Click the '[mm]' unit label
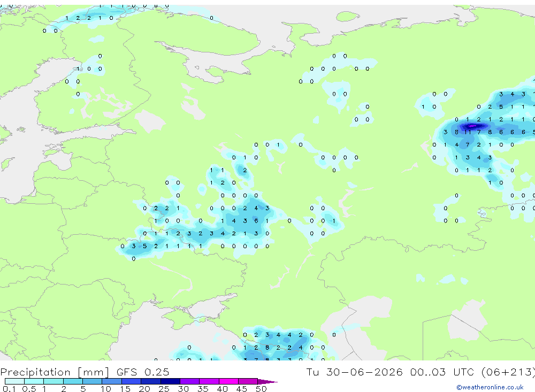The width and height of the screenshot is (535, 392). (x=93, y=372)
